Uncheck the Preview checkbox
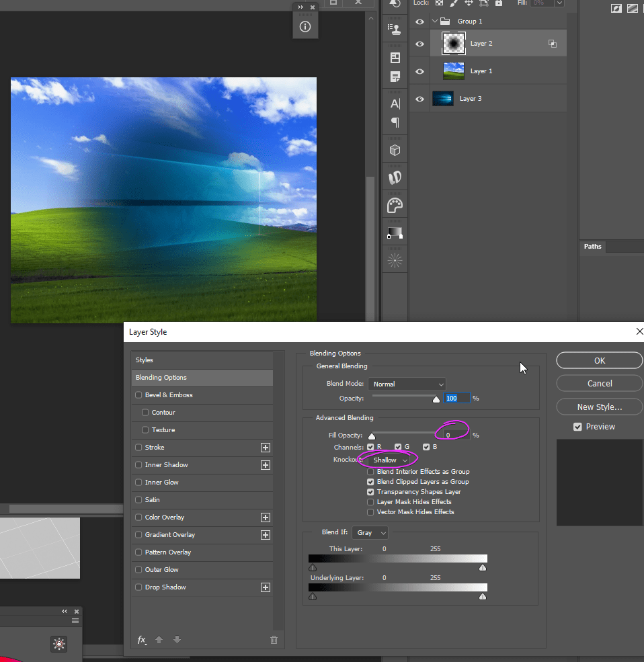 [577, 426]
